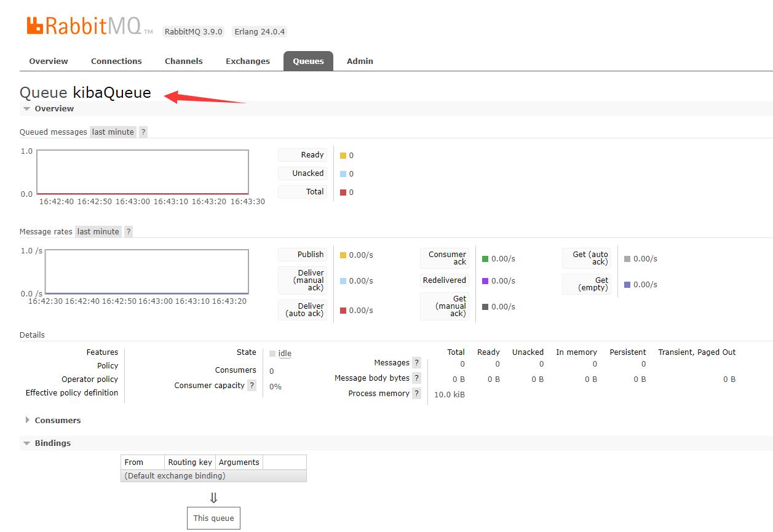This screenshot has width=773, height=532.
Task: Click the '10.0 kiB' process memory value
Action: pyautogui.click(x=450, y=395)
